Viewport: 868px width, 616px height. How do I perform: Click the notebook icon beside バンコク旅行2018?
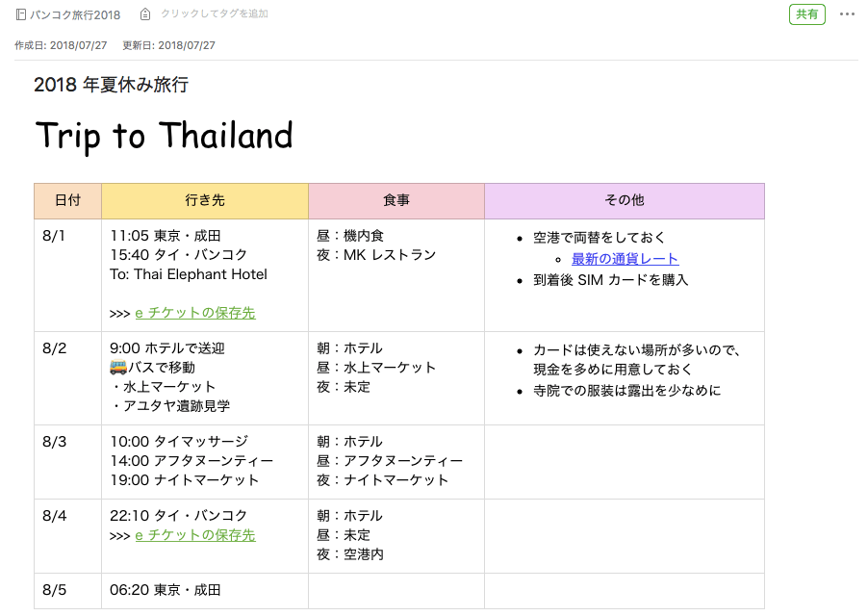pos(21,14)
